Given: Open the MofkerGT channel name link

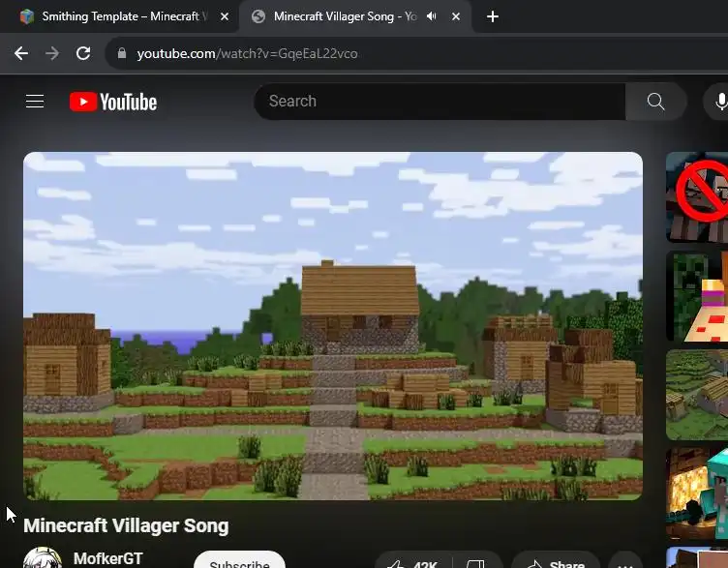Looking at the screenshot, I should click(x=108, y=558).
